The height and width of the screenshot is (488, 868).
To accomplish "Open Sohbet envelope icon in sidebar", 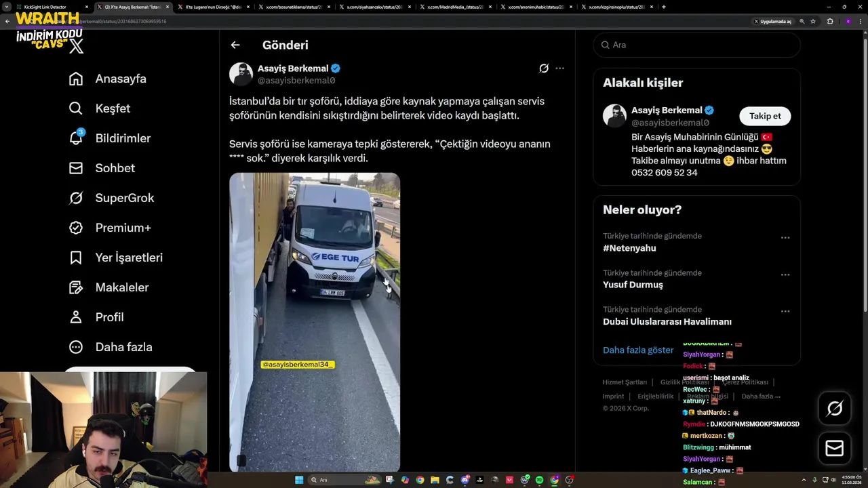I will click(x=76, y=168).
